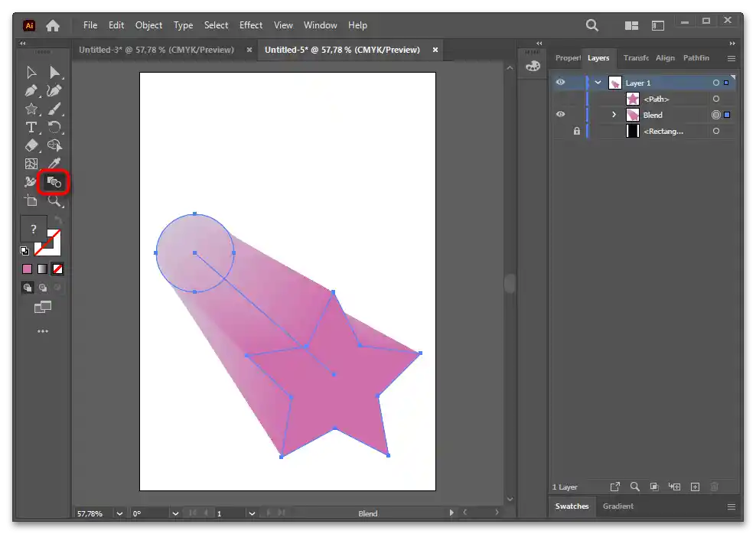
Task: Select the Star shape tool
Action: pyautogui.click(x=31, y=109)
